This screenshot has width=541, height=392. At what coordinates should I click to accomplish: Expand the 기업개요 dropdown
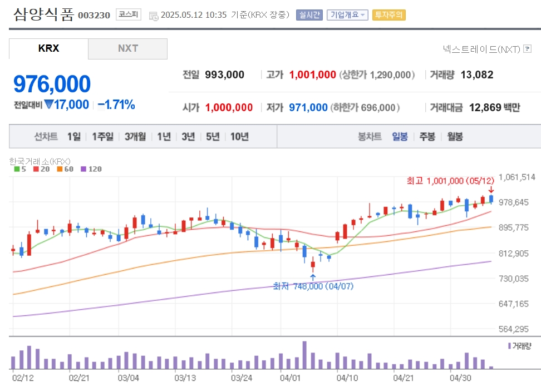click(347, 15)
